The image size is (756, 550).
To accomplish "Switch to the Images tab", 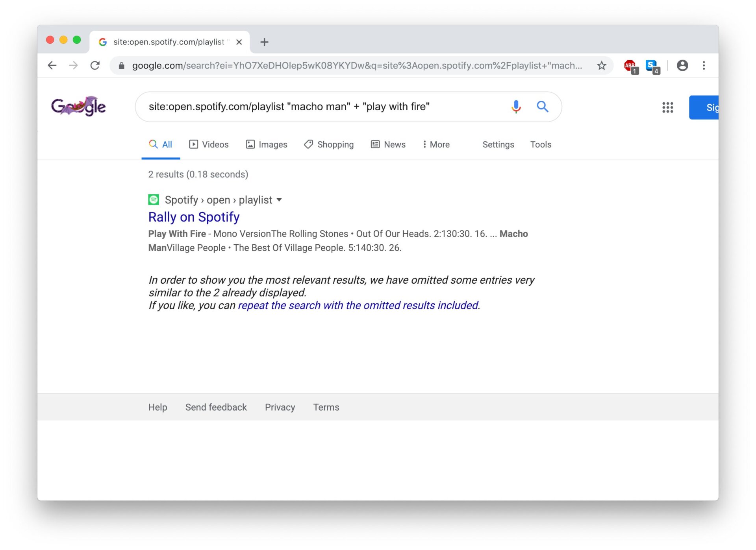I will click(x=267, y=144).
